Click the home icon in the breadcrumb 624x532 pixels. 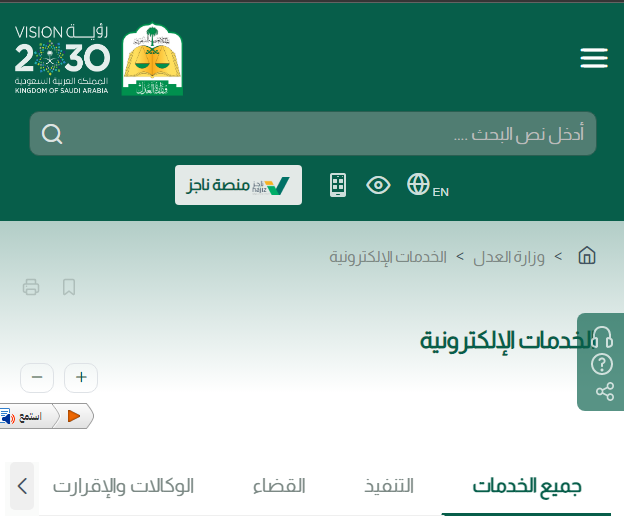coord(587,256)
